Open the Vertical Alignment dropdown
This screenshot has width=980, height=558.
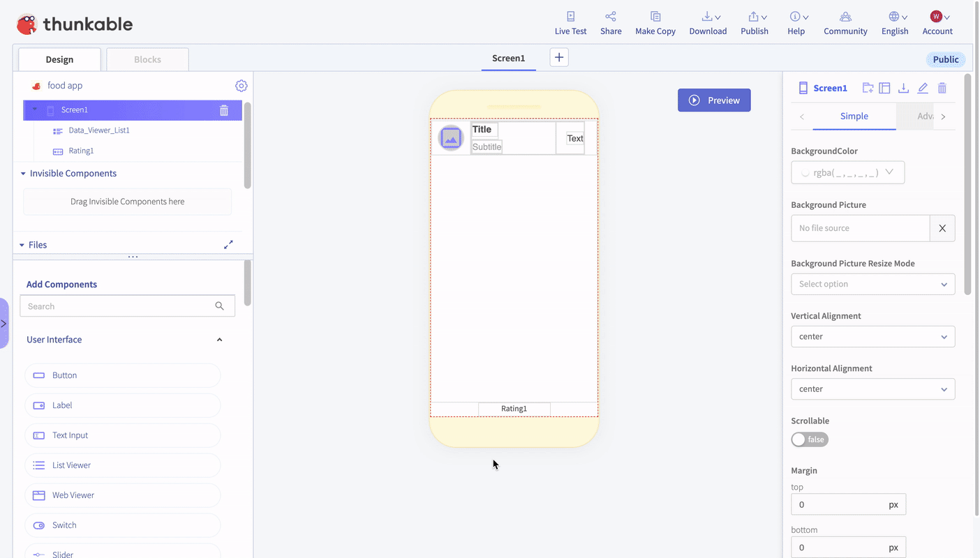[873, 337]
